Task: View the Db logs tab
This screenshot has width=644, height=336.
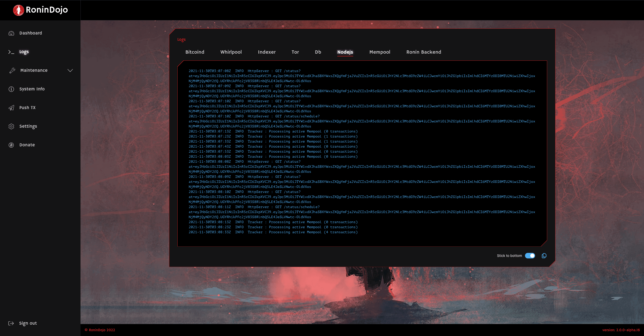Action: 318,52
